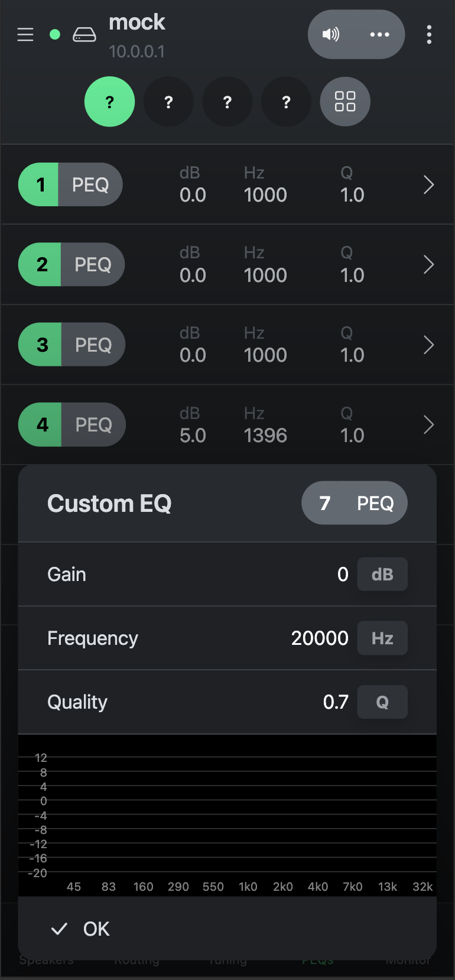Expand band 1 details chevron
455x980 pixels.
[x=429, y=185]
